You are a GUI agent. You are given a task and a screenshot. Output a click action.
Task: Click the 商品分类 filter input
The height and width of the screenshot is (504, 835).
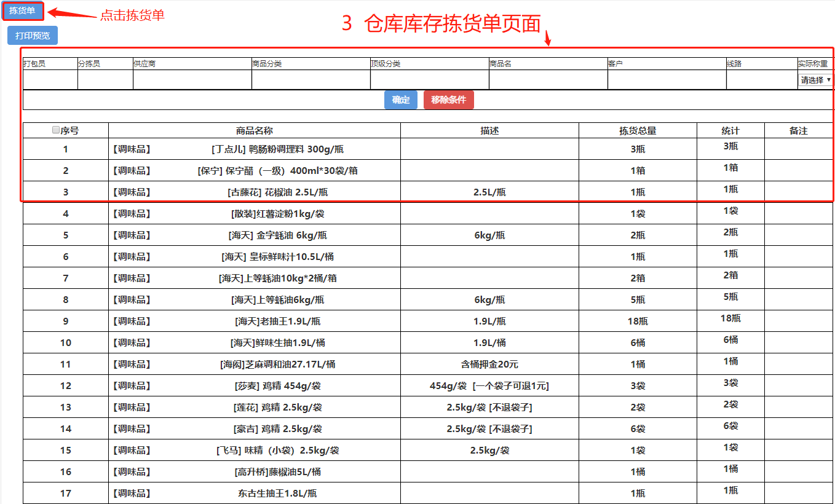311,80
